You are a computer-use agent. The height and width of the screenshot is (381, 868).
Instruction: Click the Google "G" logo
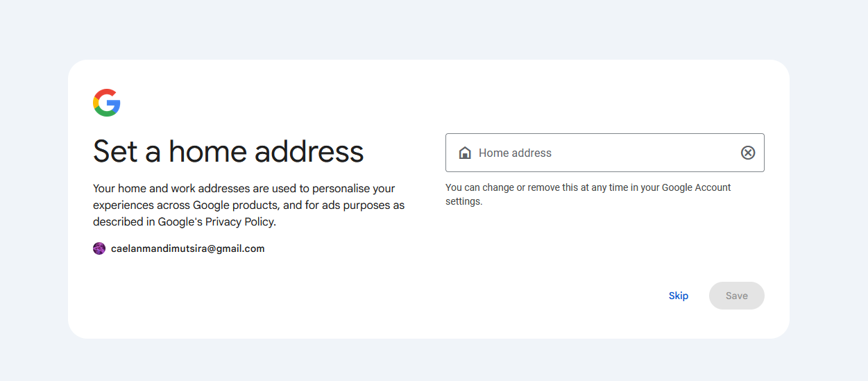(x=107, y=103)
